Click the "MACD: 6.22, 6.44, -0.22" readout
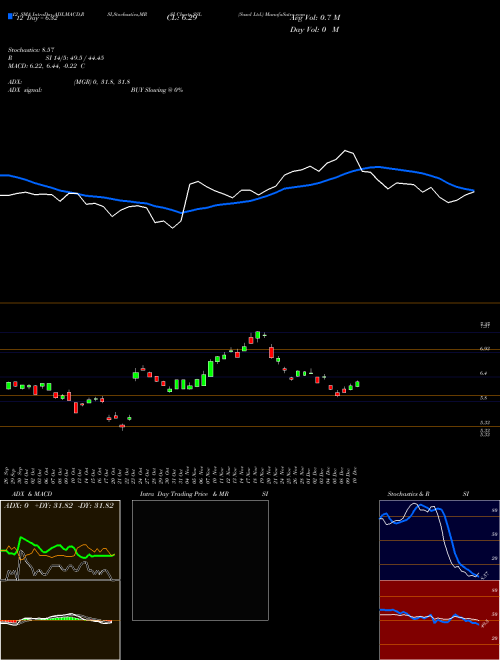500x660 pixels. [46, 66]
